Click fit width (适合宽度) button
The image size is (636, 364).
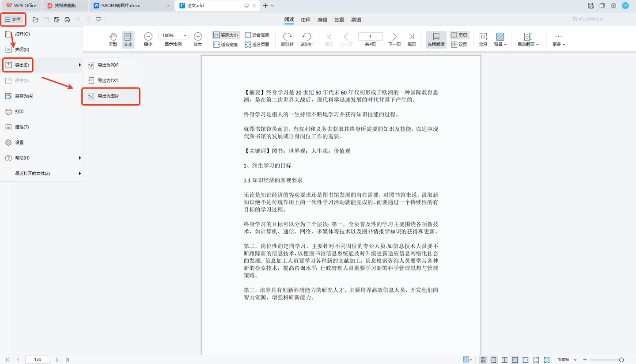226,44
